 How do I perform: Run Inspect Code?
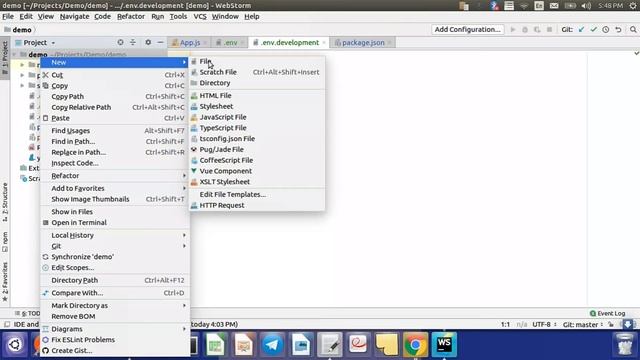(x=115, y=163)
